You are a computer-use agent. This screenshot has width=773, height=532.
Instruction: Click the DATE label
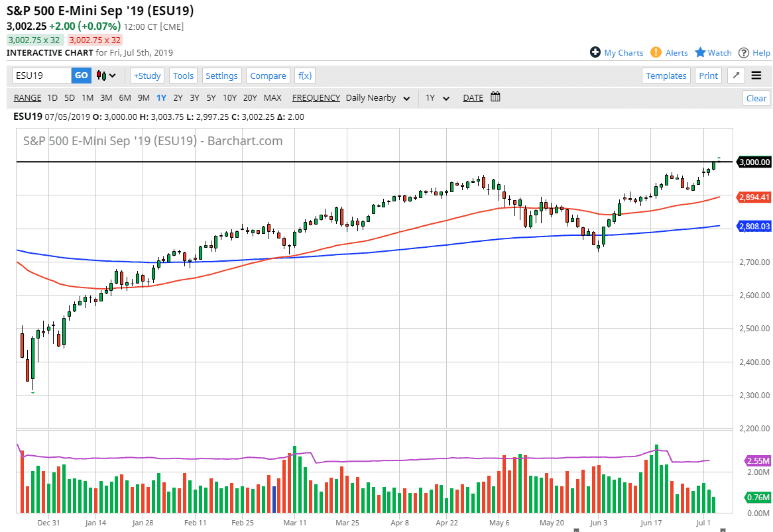(x=473, y=97)
